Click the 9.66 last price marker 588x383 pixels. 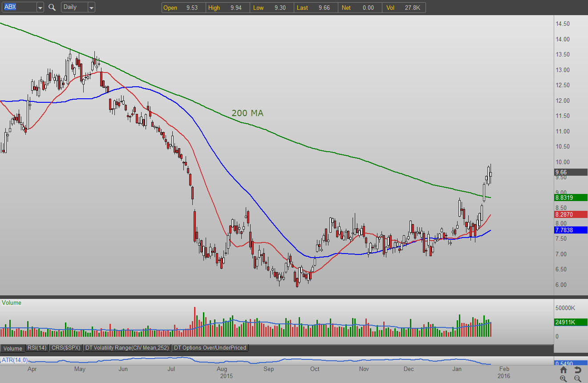click(x=570, y=172)
